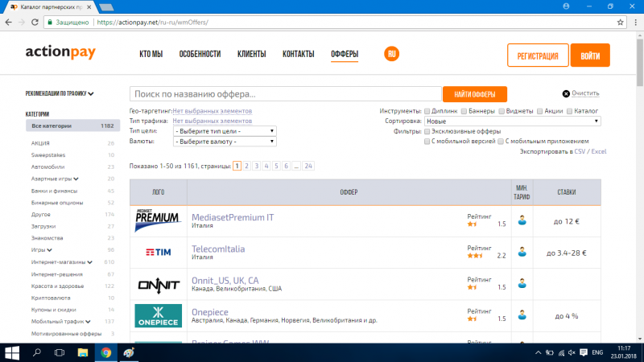Open the Windows Start menu
Image resolution: width=644 pixels, height=362 pixels.
[x=12, y=352]
